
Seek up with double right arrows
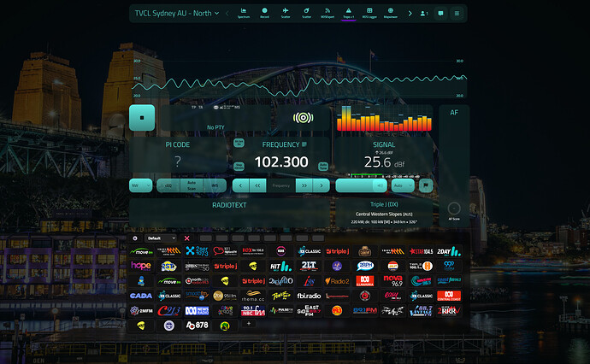click(304, 185)
